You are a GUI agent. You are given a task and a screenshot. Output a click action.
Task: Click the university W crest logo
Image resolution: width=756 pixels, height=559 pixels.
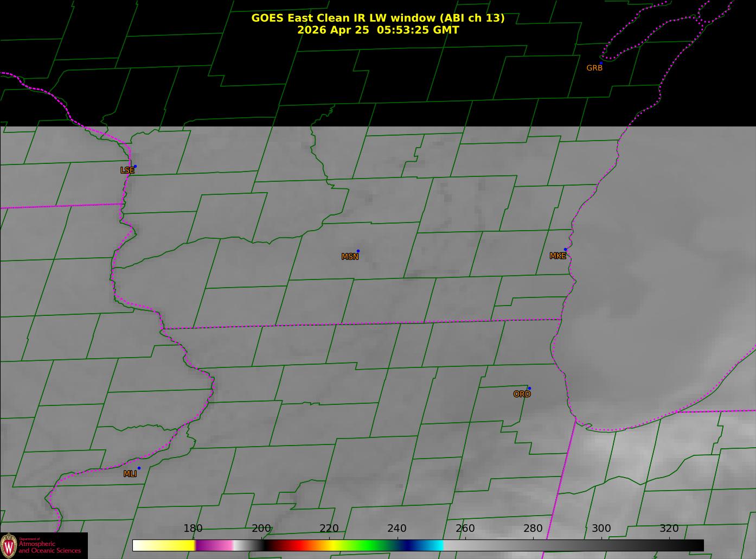click(x=9, y=545)
